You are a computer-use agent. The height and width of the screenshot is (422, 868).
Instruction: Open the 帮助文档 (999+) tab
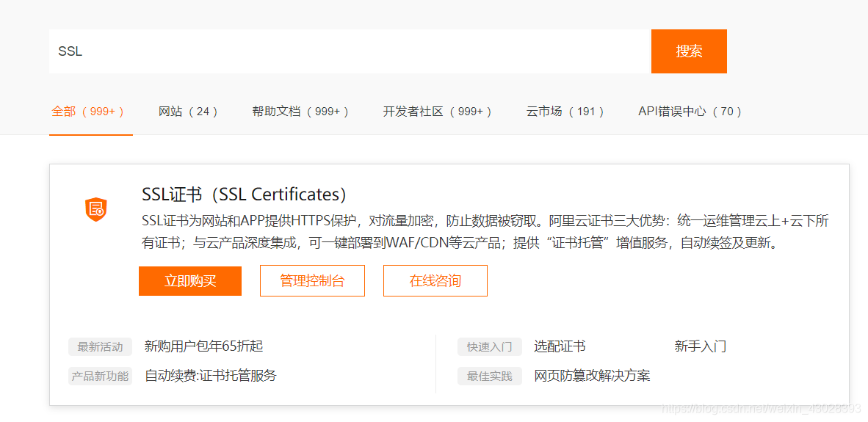click(300, 112)
